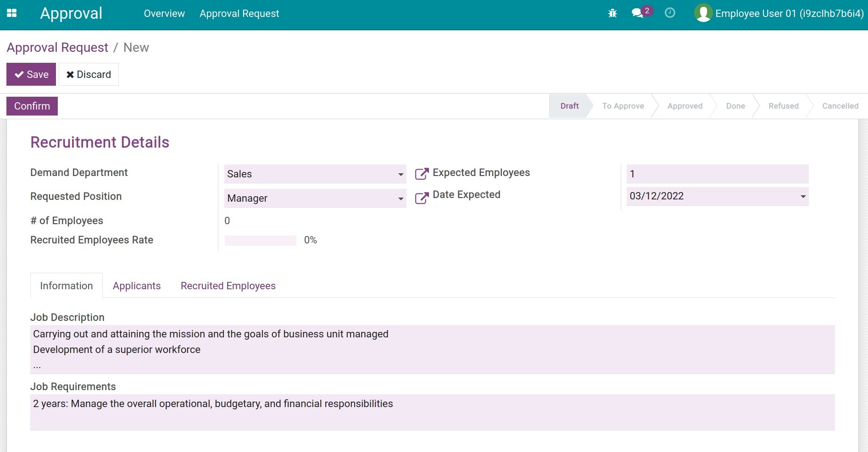Save the new approval request

(x=31, y=74)
